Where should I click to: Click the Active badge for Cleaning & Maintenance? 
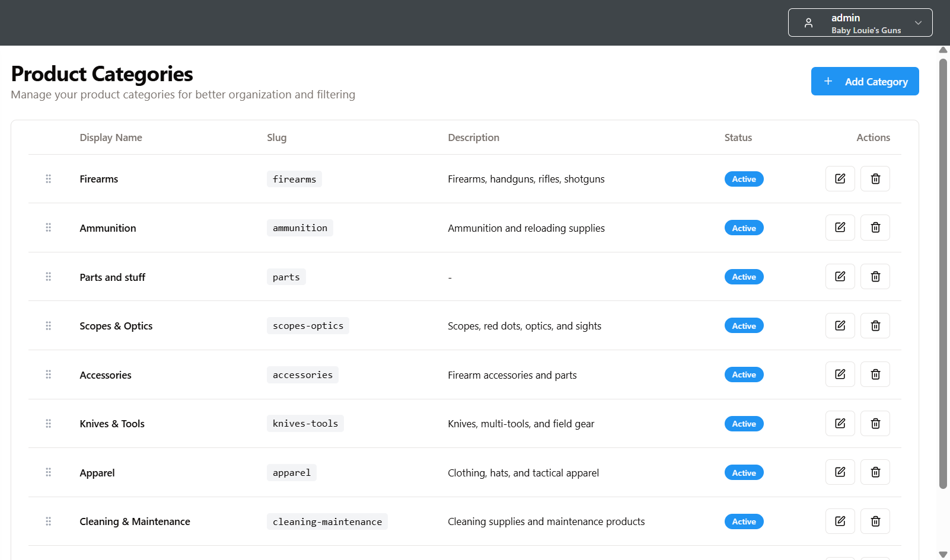[744, 521]
